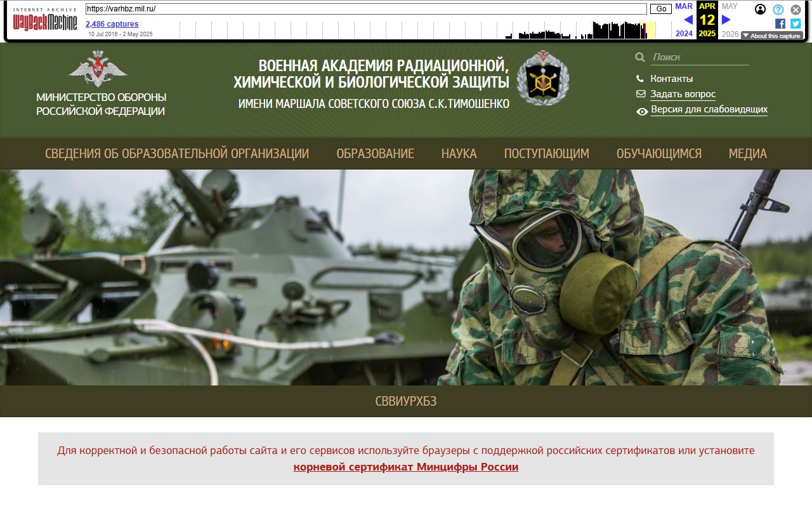Click capture range text 10 Jul 2016 - 2 May 2025
The width and height of the screenshot is (812, 508).
121,34
